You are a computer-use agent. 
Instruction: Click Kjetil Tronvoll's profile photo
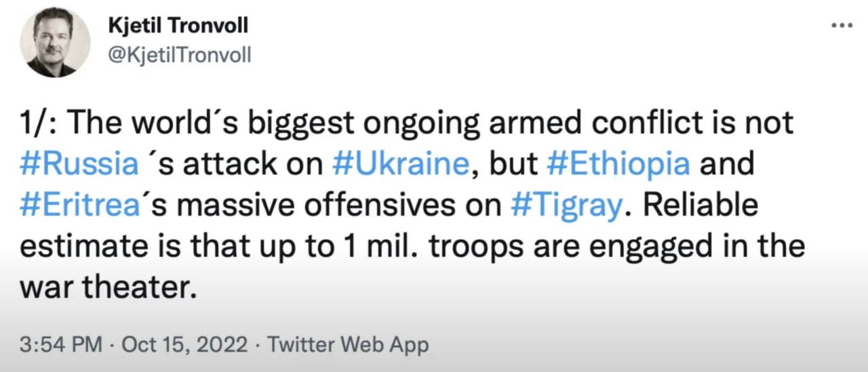coord(55,43)
